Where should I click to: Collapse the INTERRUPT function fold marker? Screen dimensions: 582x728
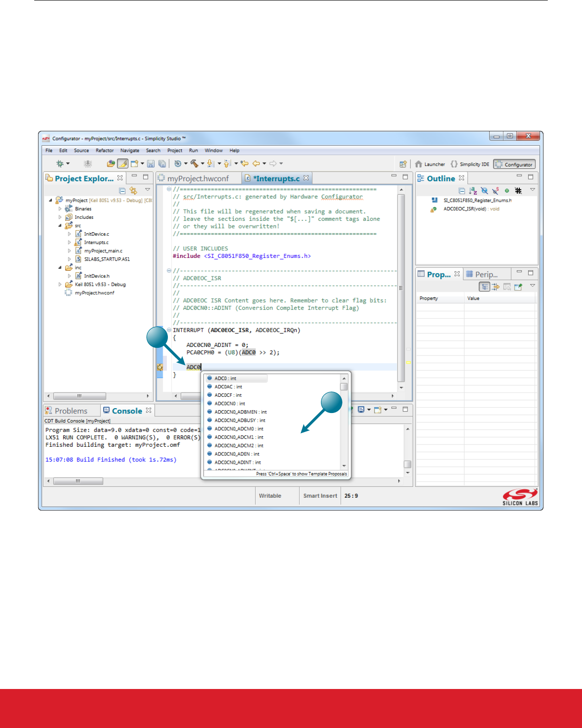click(169, 330)
